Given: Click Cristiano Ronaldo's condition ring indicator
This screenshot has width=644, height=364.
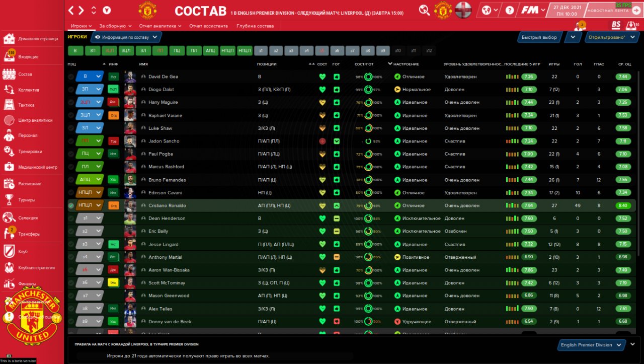Looking at the screenshot, I should click(x=368, y=205).
